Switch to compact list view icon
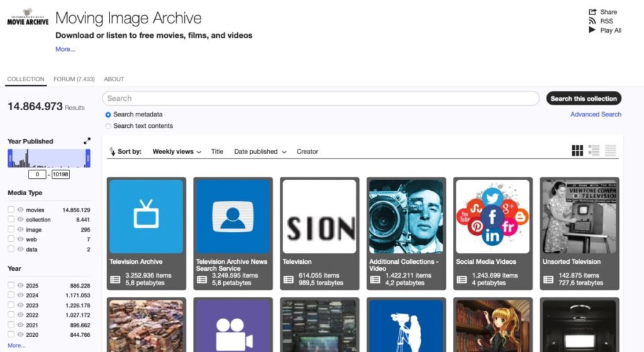This screenshot has width=644, height=352. click(x=610, y=150)
